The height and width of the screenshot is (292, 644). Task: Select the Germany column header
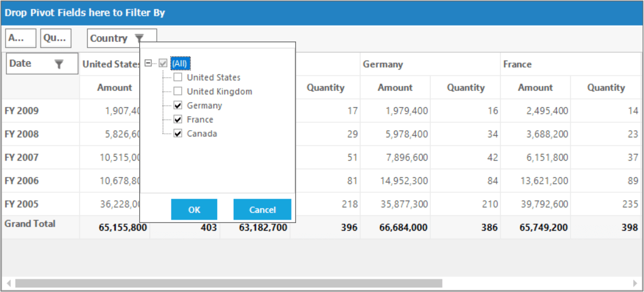coord(383,64)
